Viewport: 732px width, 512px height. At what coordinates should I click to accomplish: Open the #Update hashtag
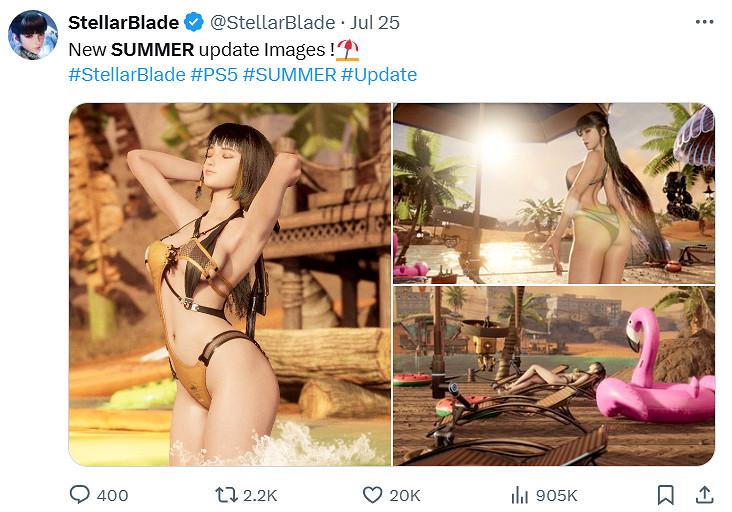click(x=379, y=75)
